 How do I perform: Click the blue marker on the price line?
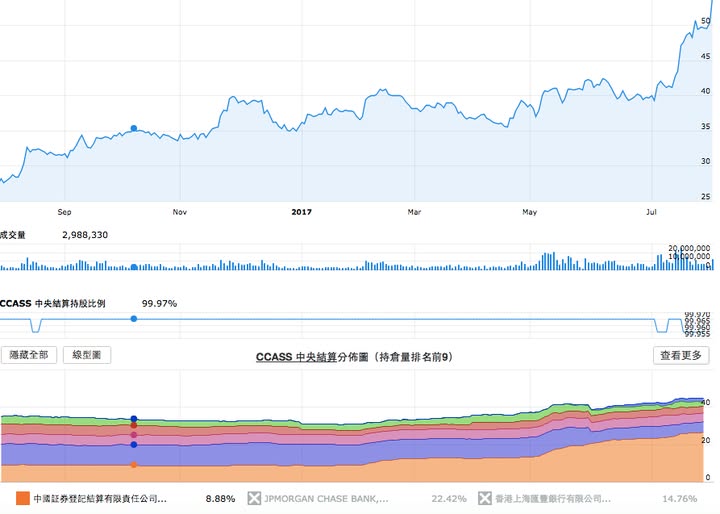click(134, 129)
